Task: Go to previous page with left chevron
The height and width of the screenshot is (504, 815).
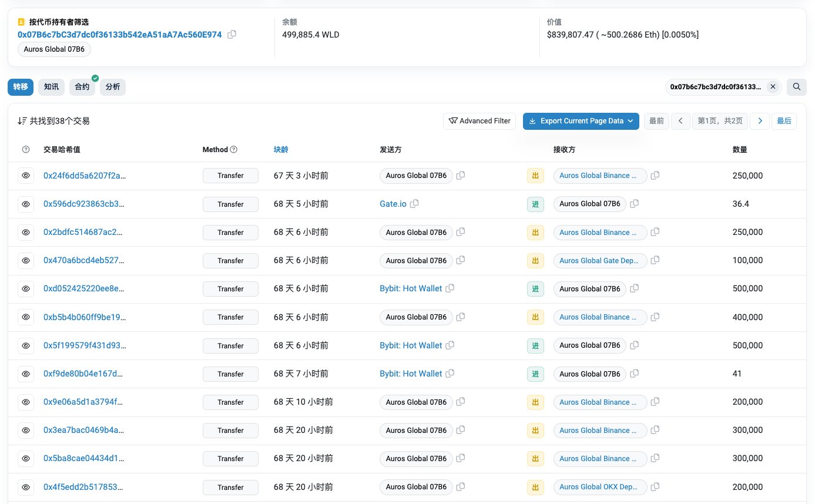Action: click(680, 121)
